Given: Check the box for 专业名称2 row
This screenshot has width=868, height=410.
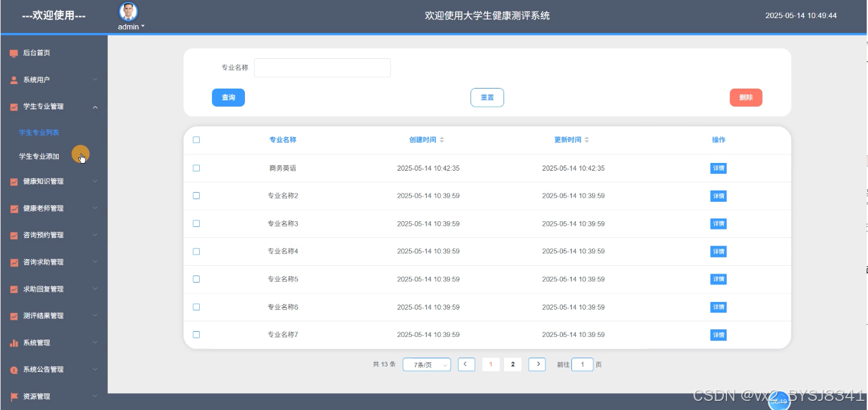Looking at the screenshot, I should tap(196, 195).
